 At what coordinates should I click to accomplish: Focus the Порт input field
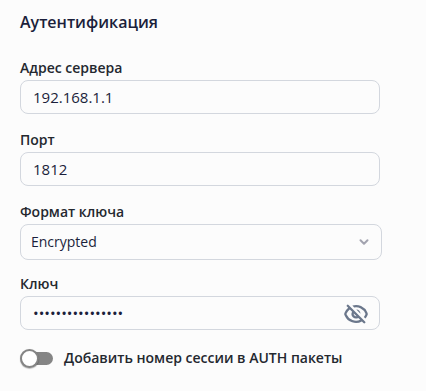(x=200, y=169)
